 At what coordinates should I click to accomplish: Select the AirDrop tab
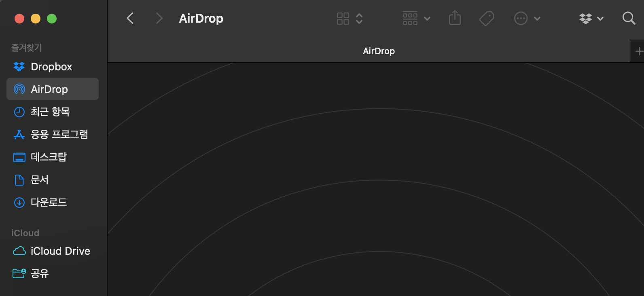pos(368,51)
